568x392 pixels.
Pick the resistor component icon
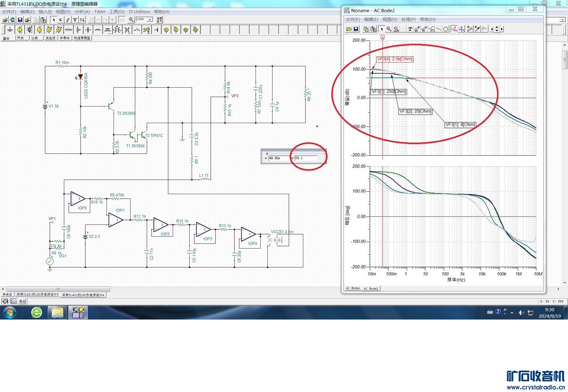[68, 30]
